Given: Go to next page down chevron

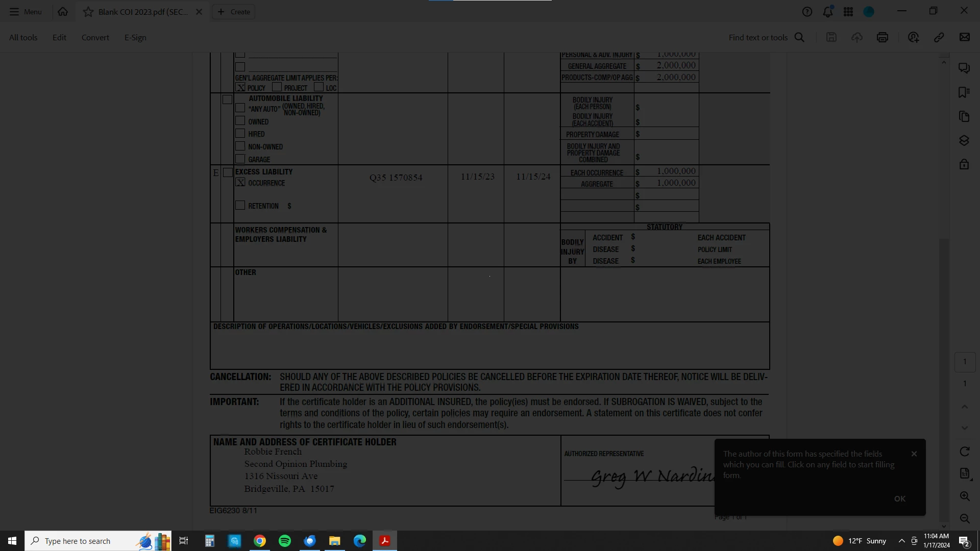Looking at the screenshot, I should [x=964, y=428].
